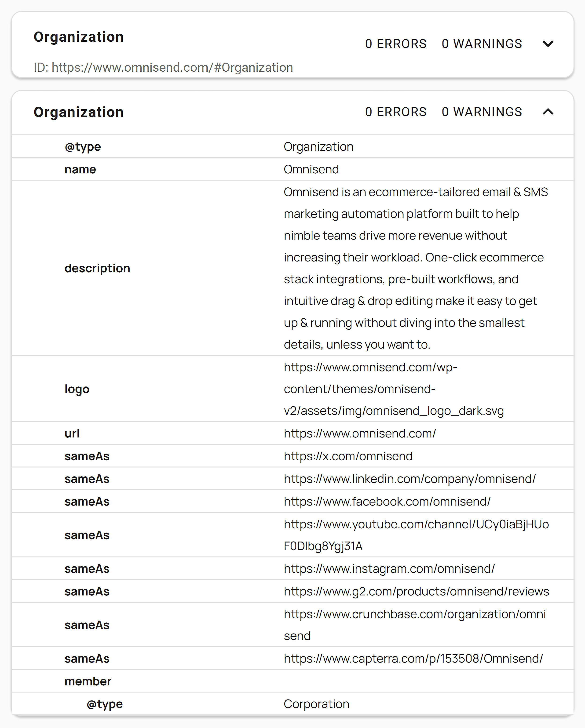Open the G2 reviews sameAs link
Image resolution: width=585 pixels, height=728 pixels.
point(416,591)
